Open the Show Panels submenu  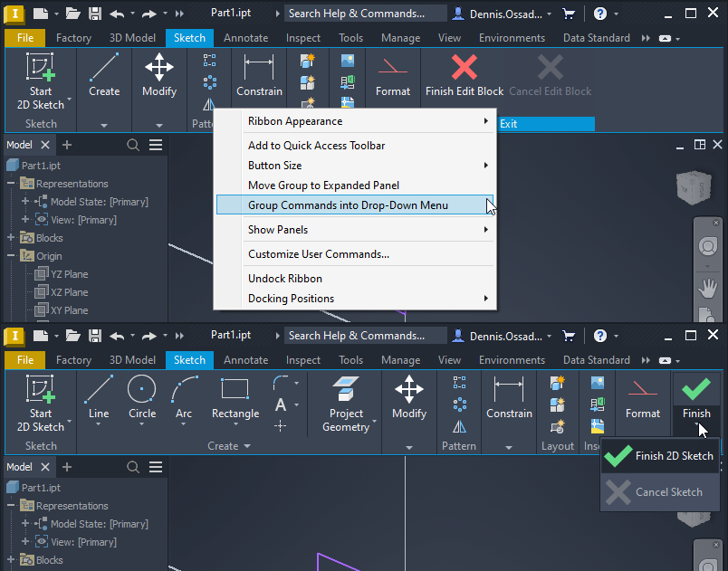coord(355,230)
